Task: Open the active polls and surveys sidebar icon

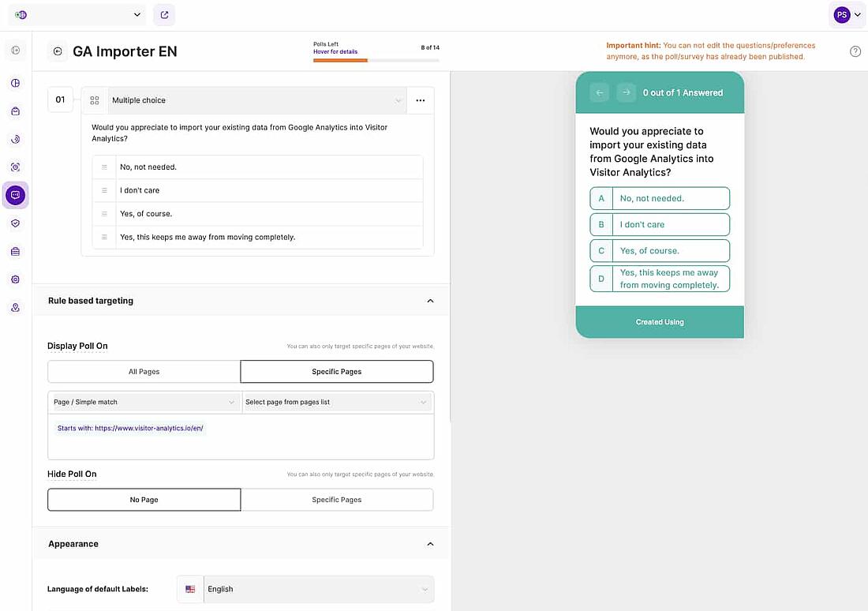Action: pos(16,195)
